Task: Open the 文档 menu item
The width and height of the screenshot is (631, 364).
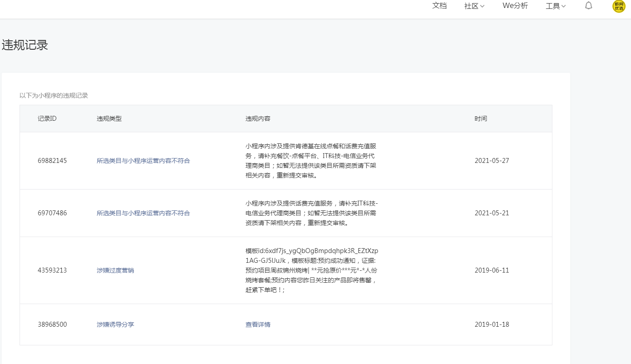Action: pyautogui.click(x=440, y=6)
